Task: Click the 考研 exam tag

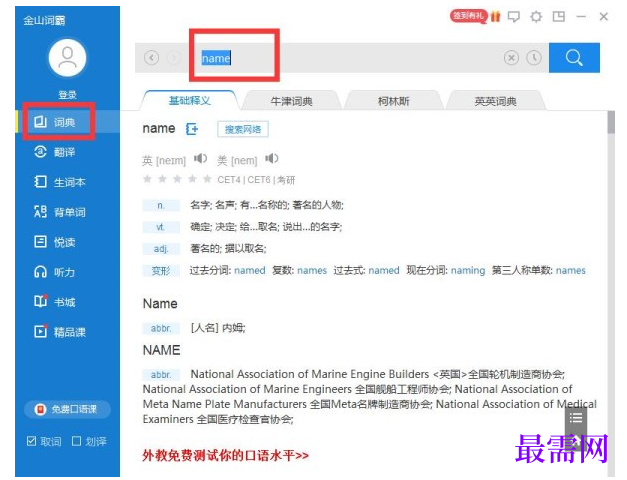Action: click(x=286, y=180)
